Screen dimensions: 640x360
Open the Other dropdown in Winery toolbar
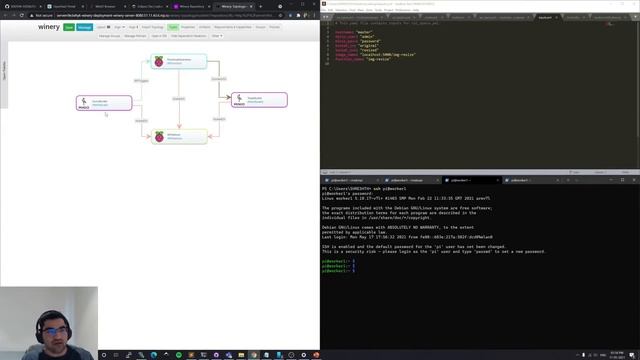pos(217,36)
